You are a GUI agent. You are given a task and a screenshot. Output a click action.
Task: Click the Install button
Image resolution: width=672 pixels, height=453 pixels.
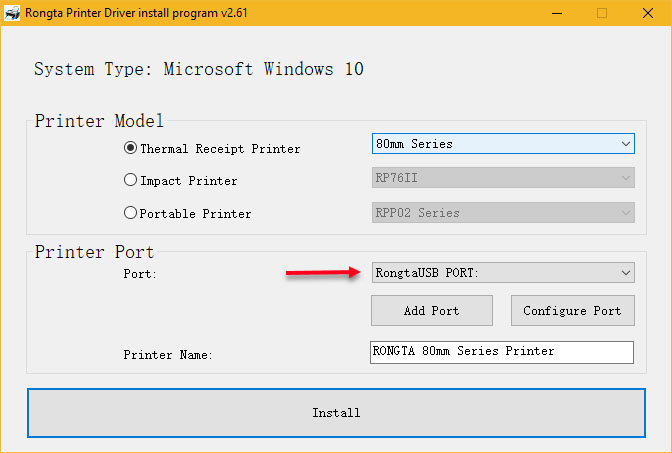pos(336,412)
